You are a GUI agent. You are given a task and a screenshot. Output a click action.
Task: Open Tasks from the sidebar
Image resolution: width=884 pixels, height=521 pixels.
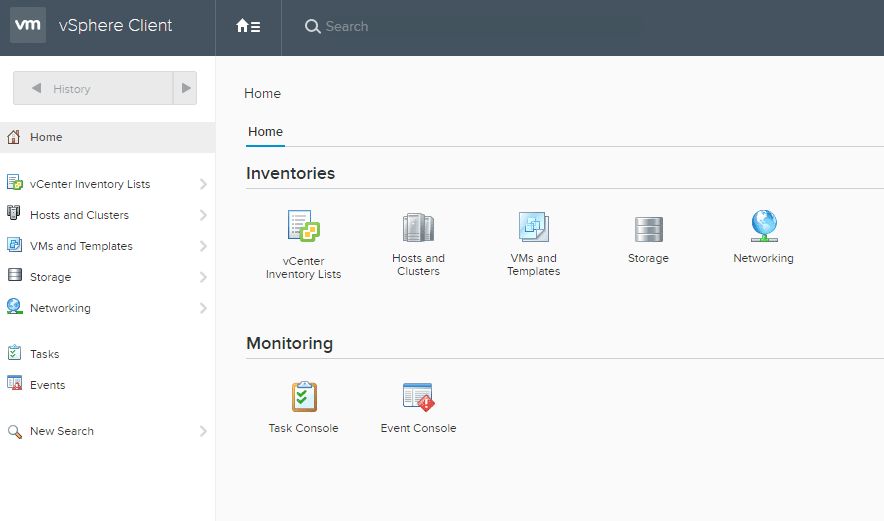coord(45,354)
